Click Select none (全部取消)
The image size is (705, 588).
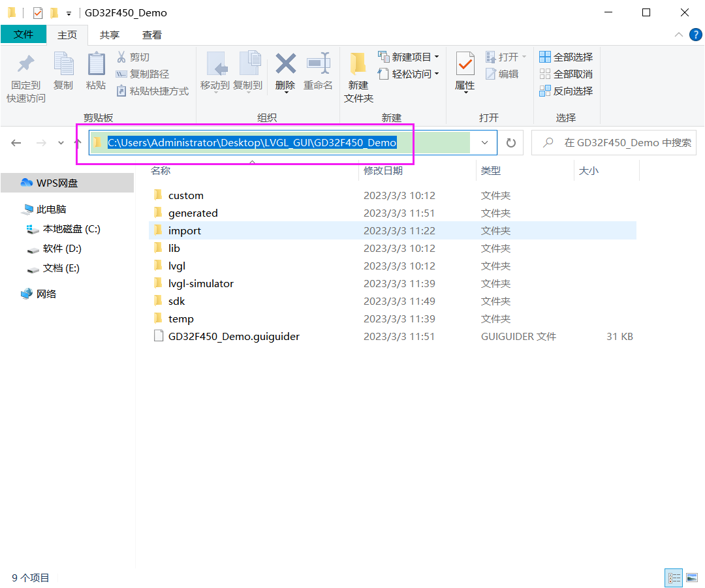tap(566, 74)
